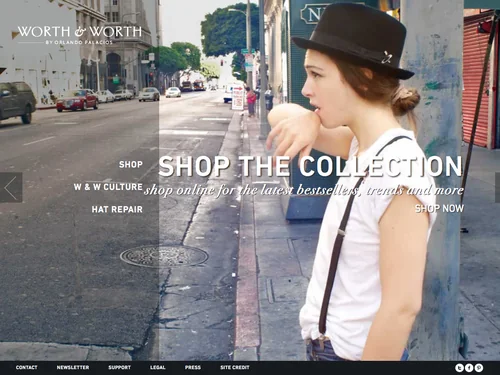Open the SHOP menu item
Viewport: 500px width, 375px height.
tap(131, 164)
